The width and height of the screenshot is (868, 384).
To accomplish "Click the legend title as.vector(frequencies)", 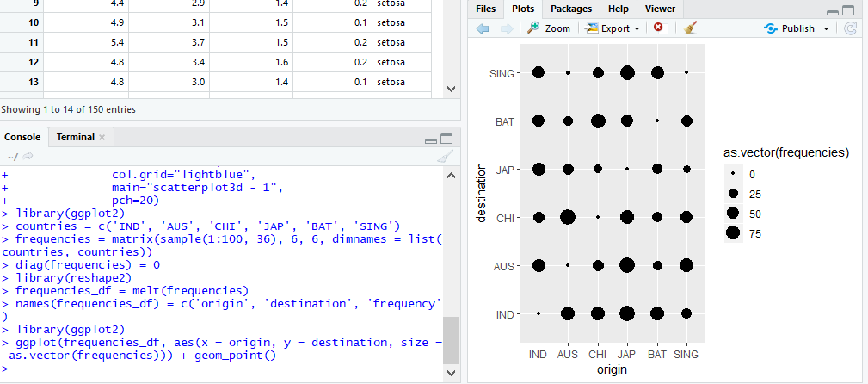I will point(786,153).
